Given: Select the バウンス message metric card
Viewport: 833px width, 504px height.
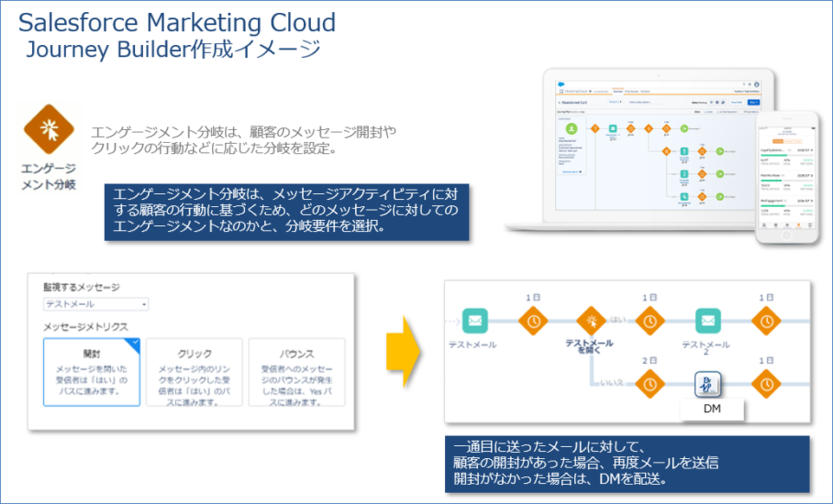Looking at the screenshot, I should pos(296,372).
